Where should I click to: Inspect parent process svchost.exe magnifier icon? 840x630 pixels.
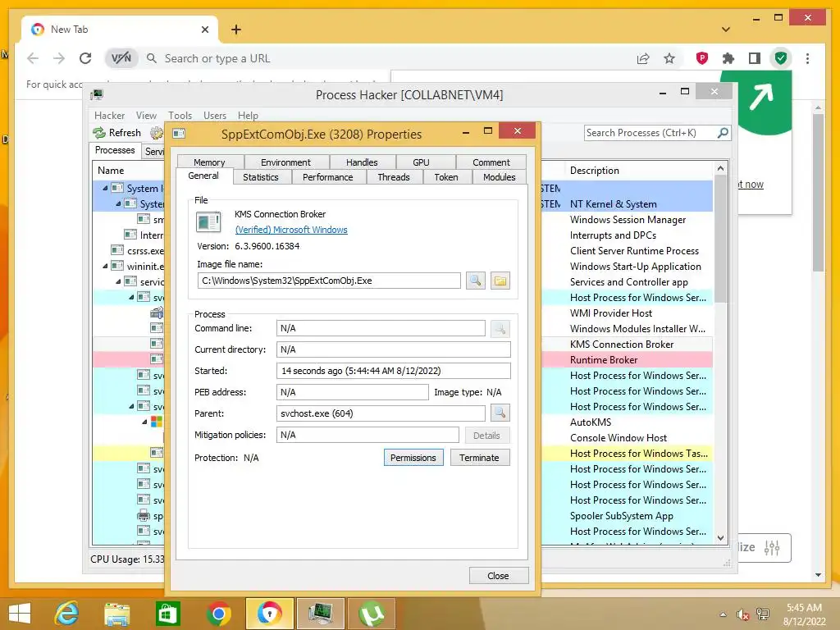500,413
